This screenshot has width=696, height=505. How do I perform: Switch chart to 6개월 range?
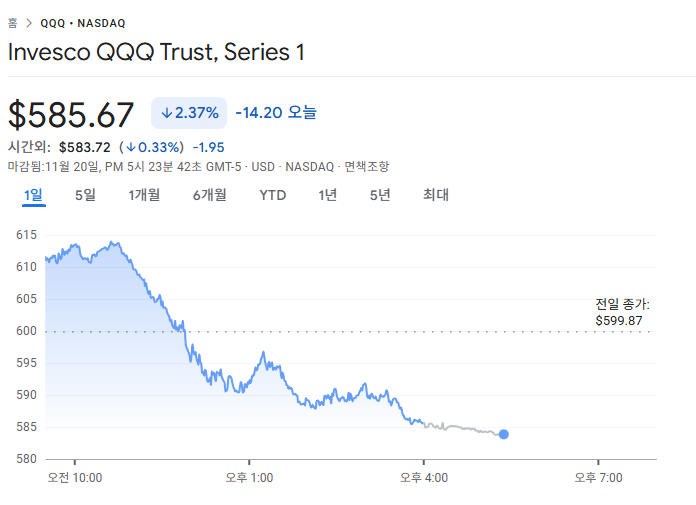coord(210,195)
